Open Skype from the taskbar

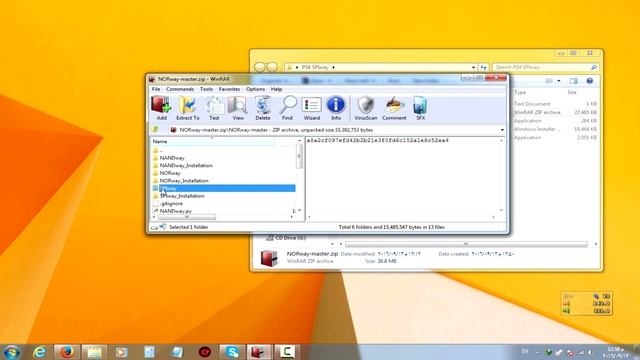pos(232,352)
